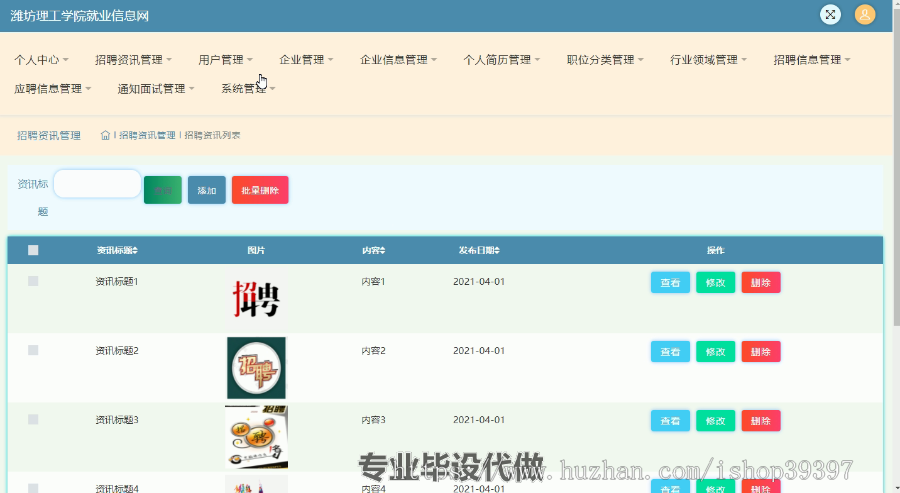Click the 操作 column header
900x493 pixels.
click(715, 250)
